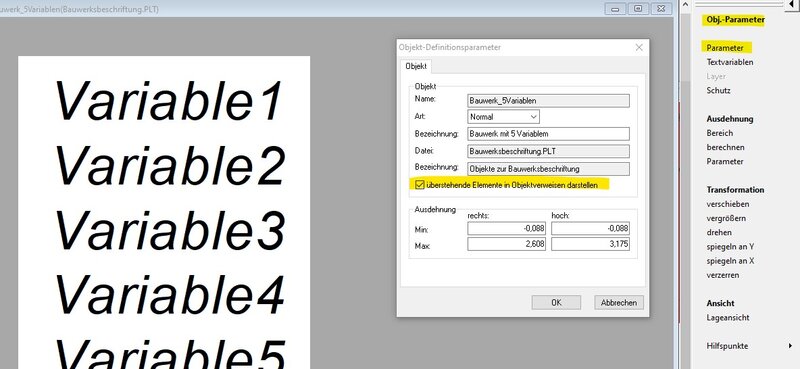
Task: Click Min hoch value -0,088
Action: tap(590, 229)
